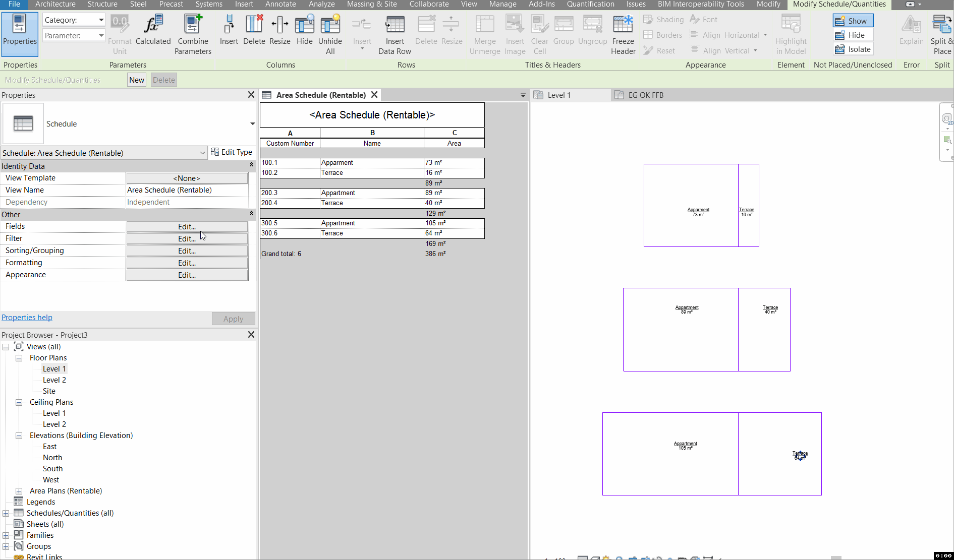Open the tab list dropdown arrow
Viewport: 954px width, 560px height.
pyautogui.click(x=523, y=95)
